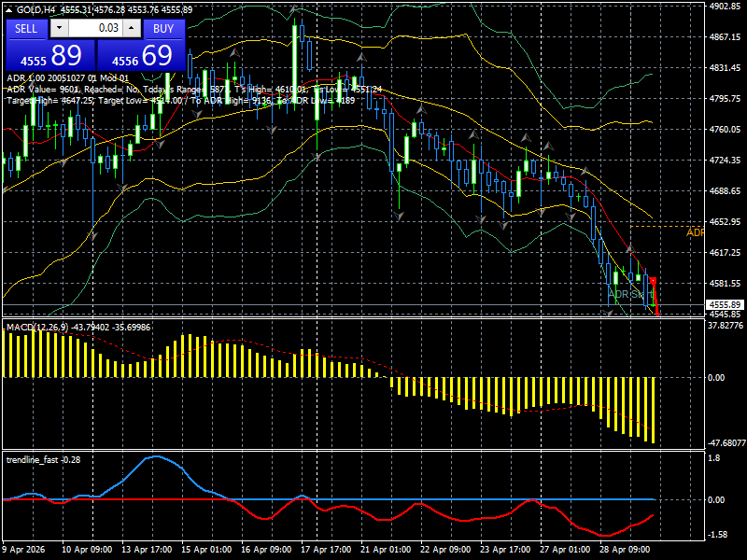Click the buy price 4556 69 tile
The width and height of the screenshot is (747, 560).
(141, 55)
